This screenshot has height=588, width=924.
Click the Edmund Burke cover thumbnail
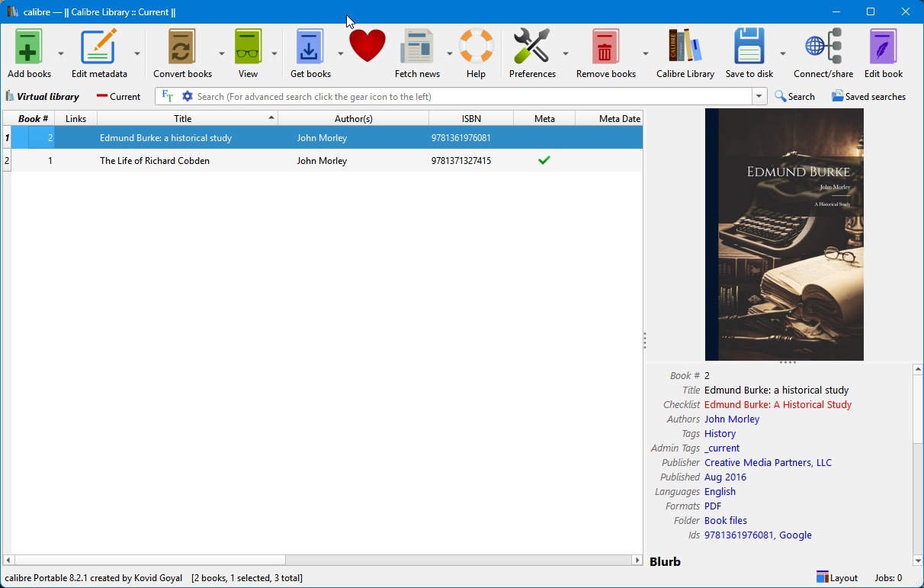click(784, 234)
